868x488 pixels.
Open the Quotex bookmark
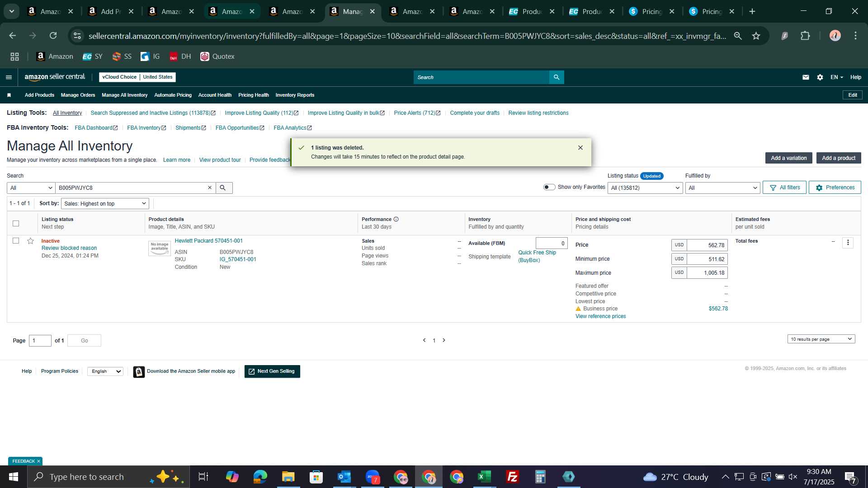217,56
